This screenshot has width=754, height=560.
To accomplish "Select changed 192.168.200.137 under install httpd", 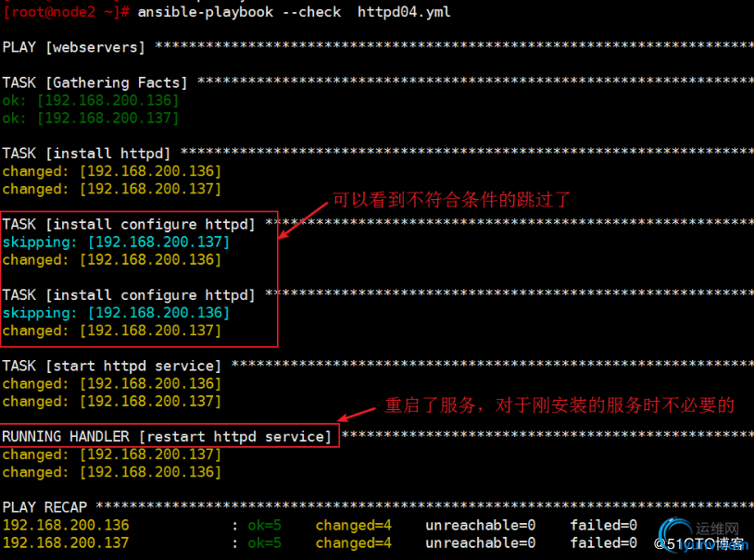I will [112, 190].
